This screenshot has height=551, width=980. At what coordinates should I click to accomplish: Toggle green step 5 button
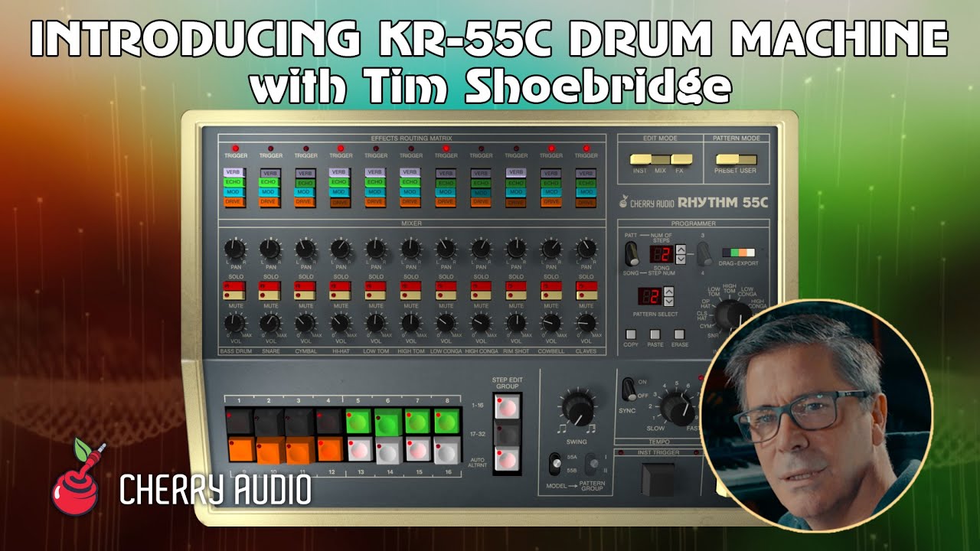pyautogui.click(x=360, y=421)
